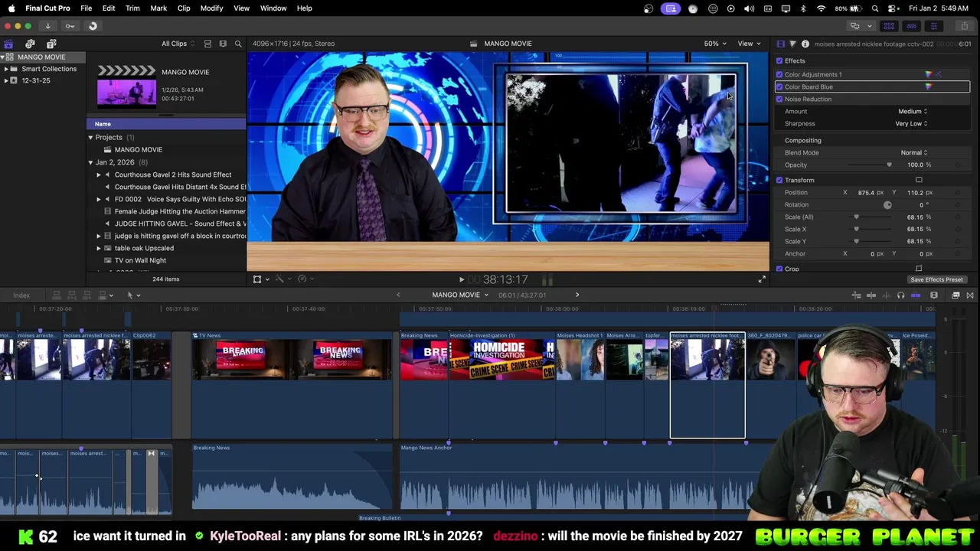The image size is (980, 551).
Task: Show the Libraries sidebar clapper icon
Action: [x=8, y=44]
